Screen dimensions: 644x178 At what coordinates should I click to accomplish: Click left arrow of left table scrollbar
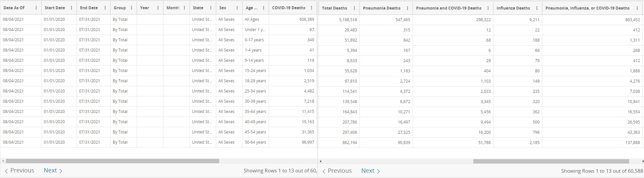(x=3, y=161)
